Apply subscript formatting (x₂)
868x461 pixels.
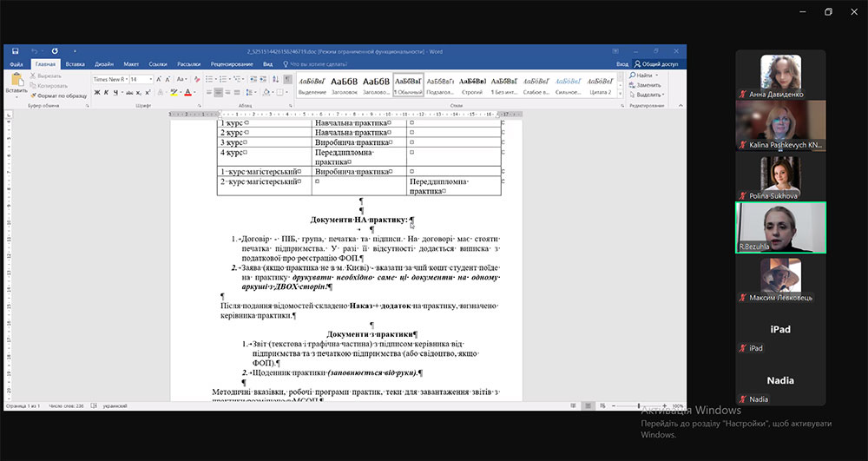138,92
